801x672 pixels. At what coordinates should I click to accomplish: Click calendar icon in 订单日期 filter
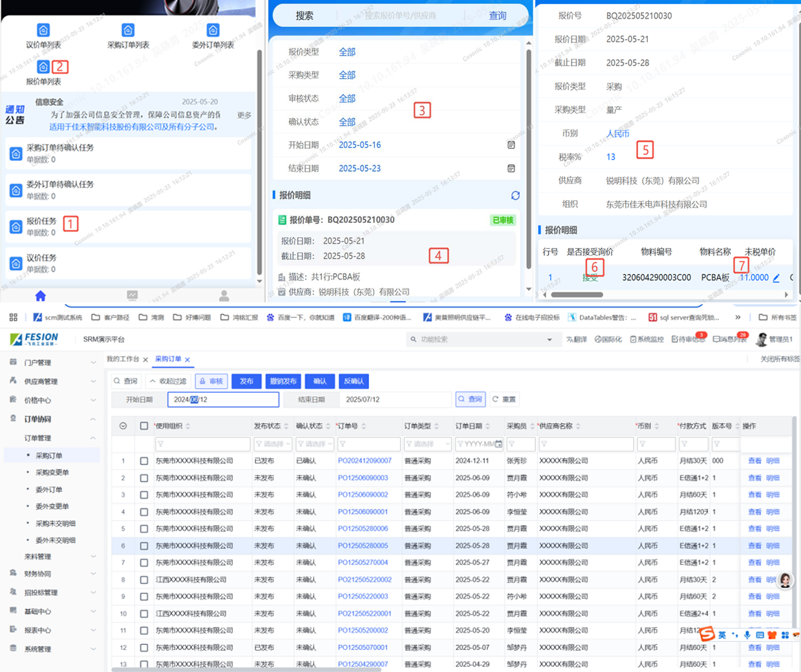click(x=498, y=444)
